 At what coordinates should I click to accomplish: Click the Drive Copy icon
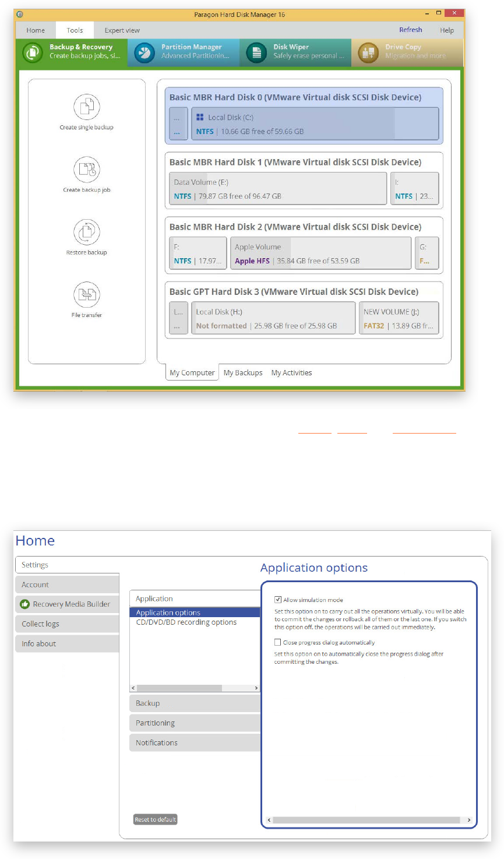tap(368, 53)
